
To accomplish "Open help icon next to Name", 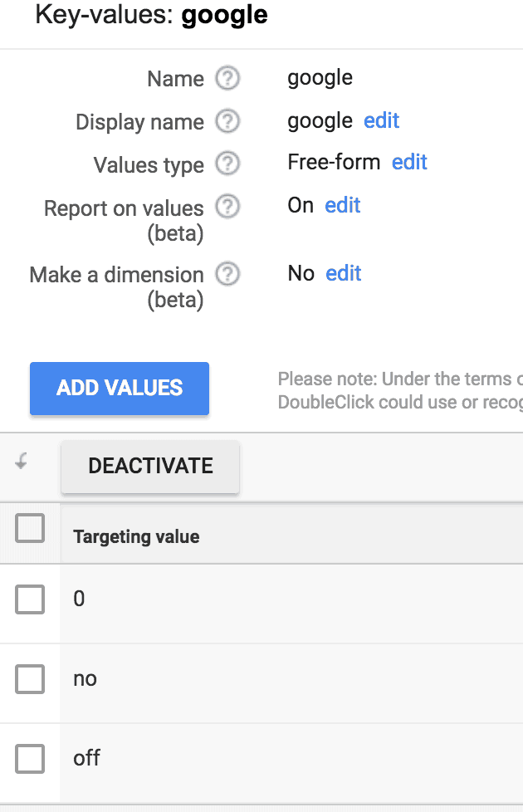I will (227, 79).
